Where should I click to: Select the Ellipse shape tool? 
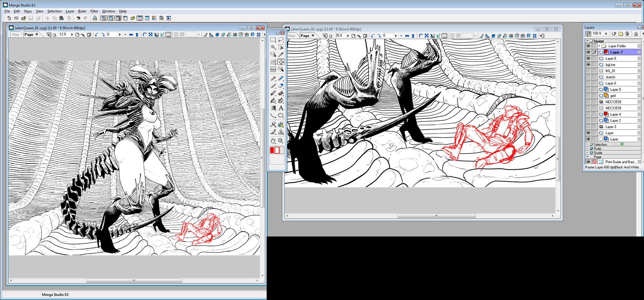tap(281, 115)
